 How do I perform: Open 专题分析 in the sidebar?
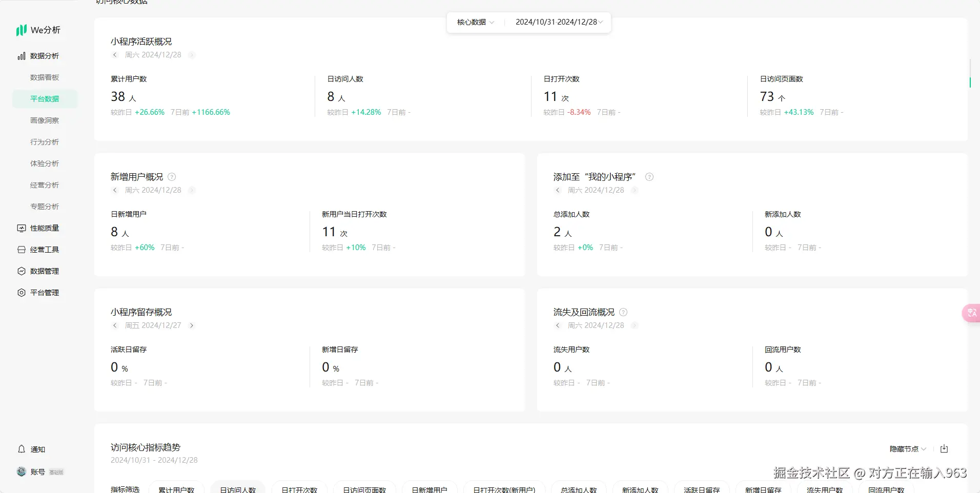click(x=45, y=207)
